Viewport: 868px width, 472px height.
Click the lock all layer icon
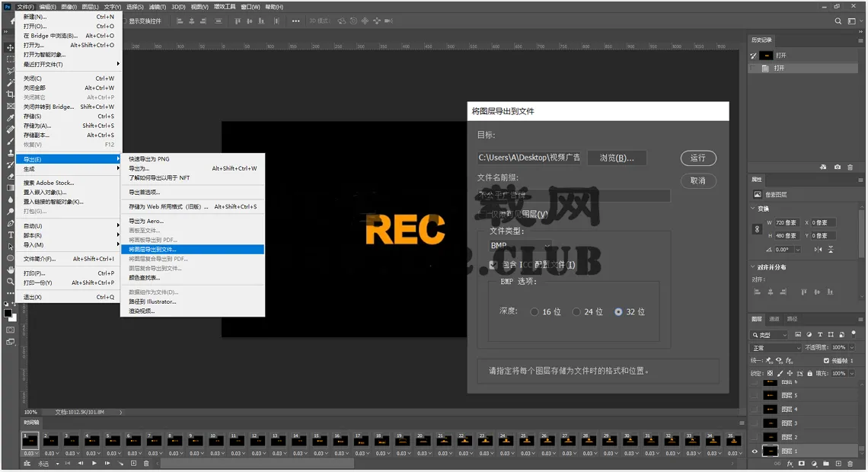pyautogui.click(x=809, y=374)
